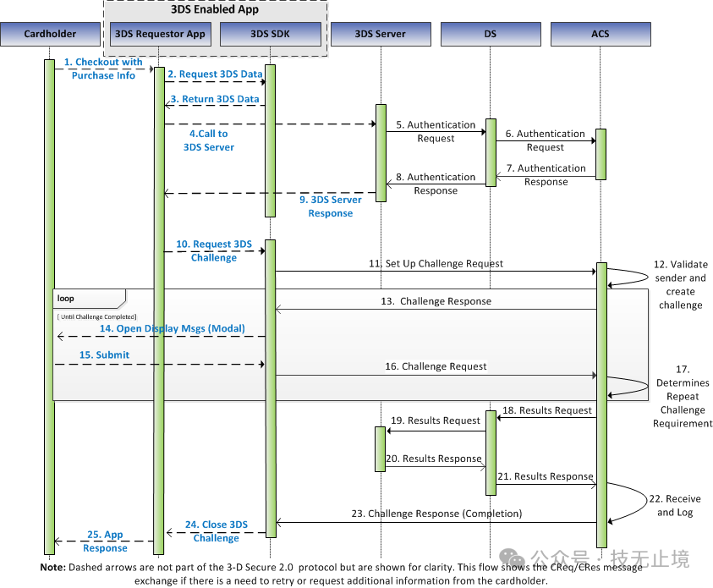Click the "5. Authentication Request" label
The width and height of the screenshot is (713, 588).
point(436,131)
